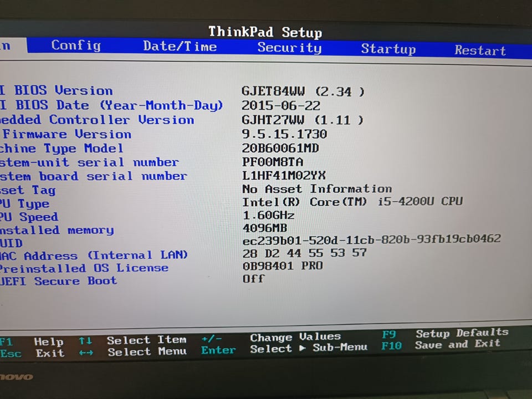Click the System board serial number label
Image resolution: width=532 pixels, height=399 pixels.
click(94, 176)
